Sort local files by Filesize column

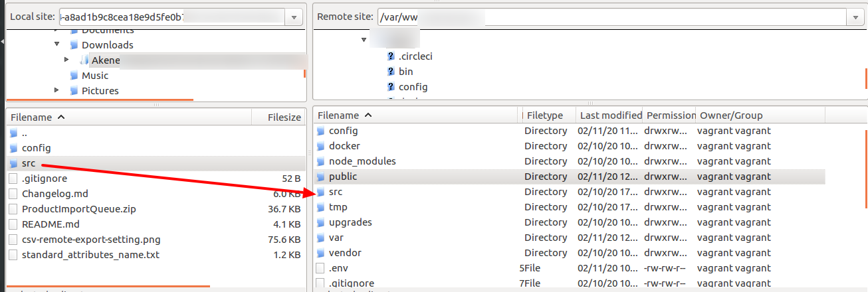pos(284,117)
